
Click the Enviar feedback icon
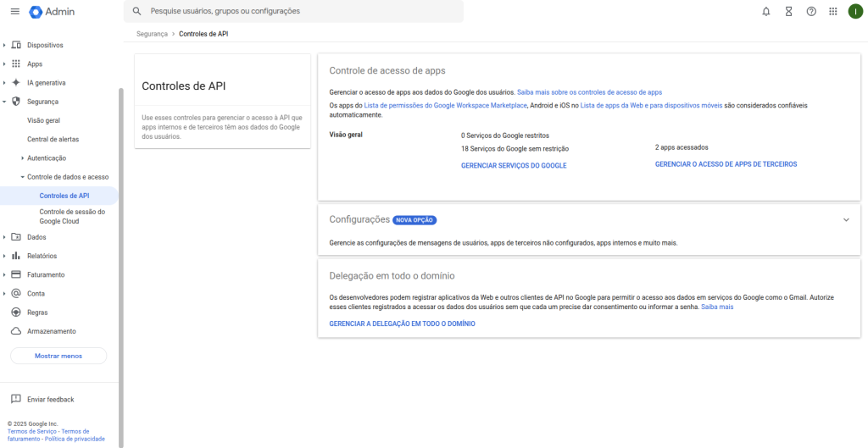tap(16, 400)
